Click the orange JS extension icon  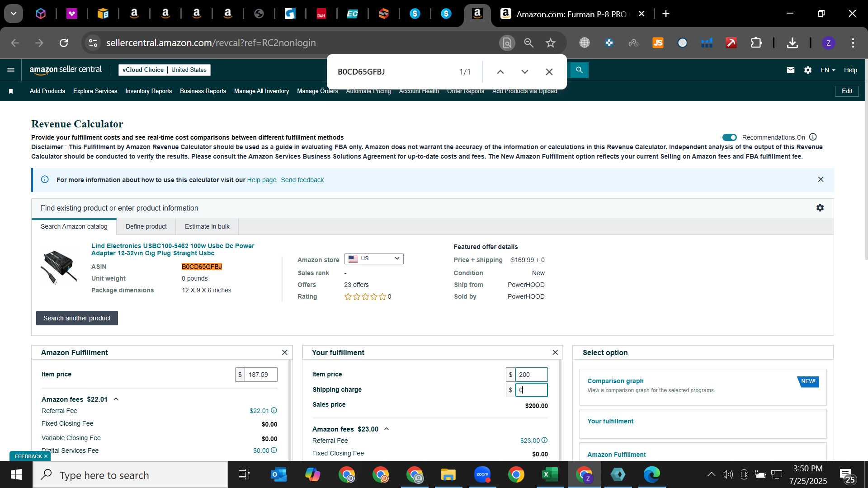[658, 43]
